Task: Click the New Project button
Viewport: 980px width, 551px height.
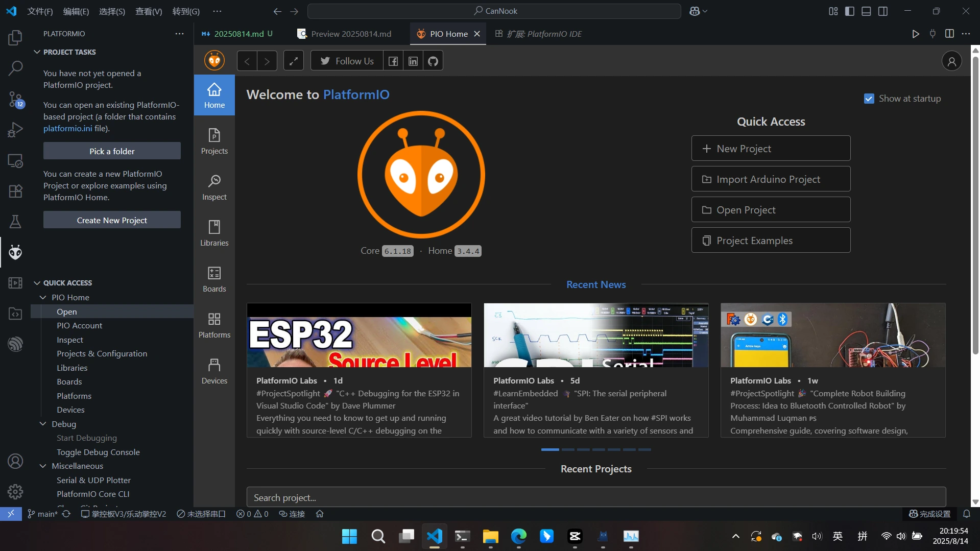Action: point(770,149)
